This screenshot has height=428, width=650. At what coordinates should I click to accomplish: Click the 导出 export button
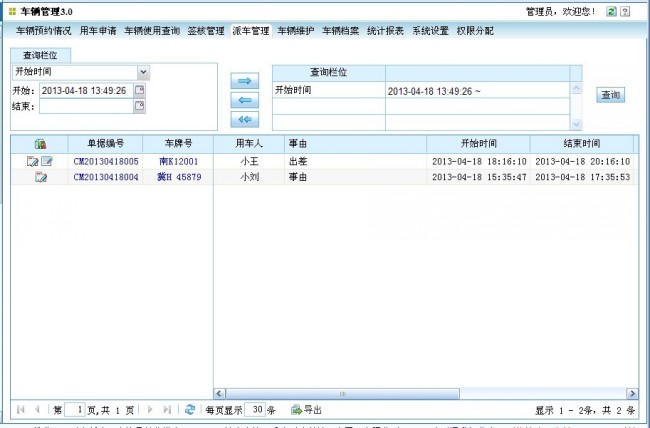pyautogui.click(x=306, y=409)
